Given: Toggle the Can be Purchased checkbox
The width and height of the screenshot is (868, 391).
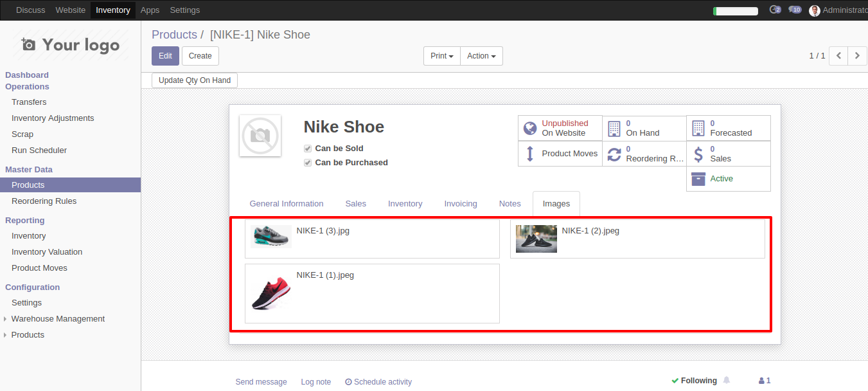Looking at the screenshot, I should (x=308, y=163).
